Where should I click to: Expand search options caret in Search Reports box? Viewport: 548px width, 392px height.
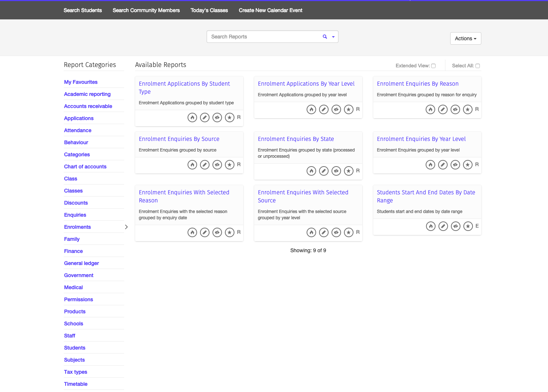pos(333,37)
